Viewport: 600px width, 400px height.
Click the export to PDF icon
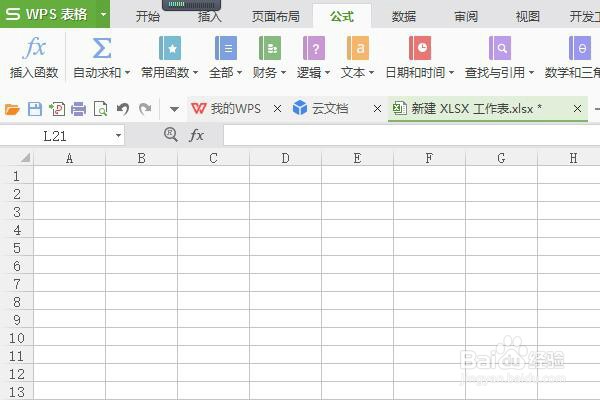[x=57, y=109]
